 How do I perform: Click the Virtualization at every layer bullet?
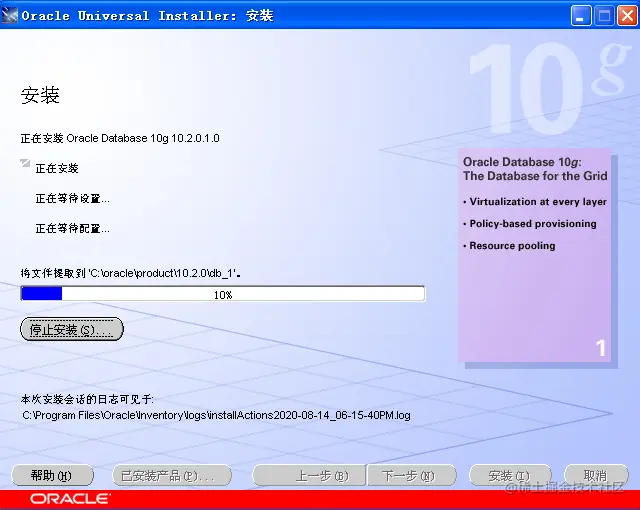(535, 202)
